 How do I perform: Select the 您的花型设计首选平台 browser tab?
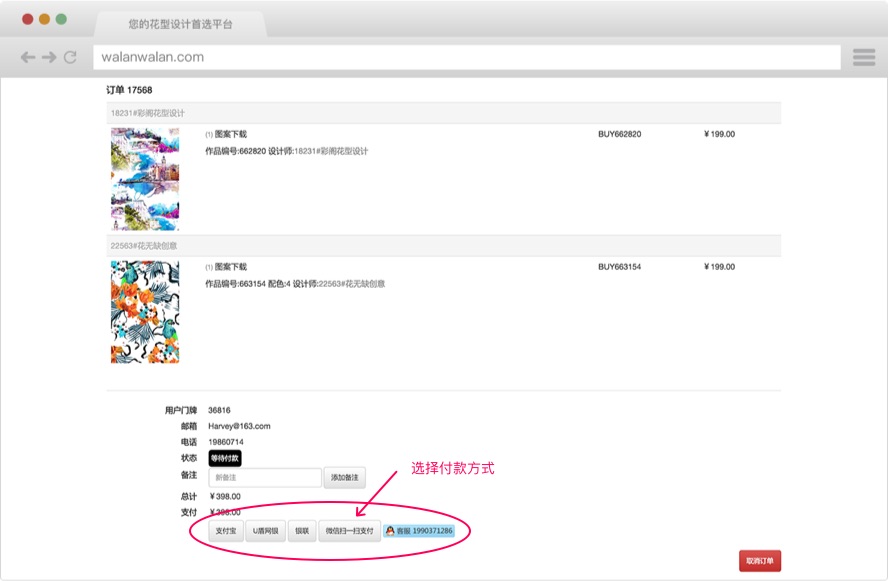(180, 23)
